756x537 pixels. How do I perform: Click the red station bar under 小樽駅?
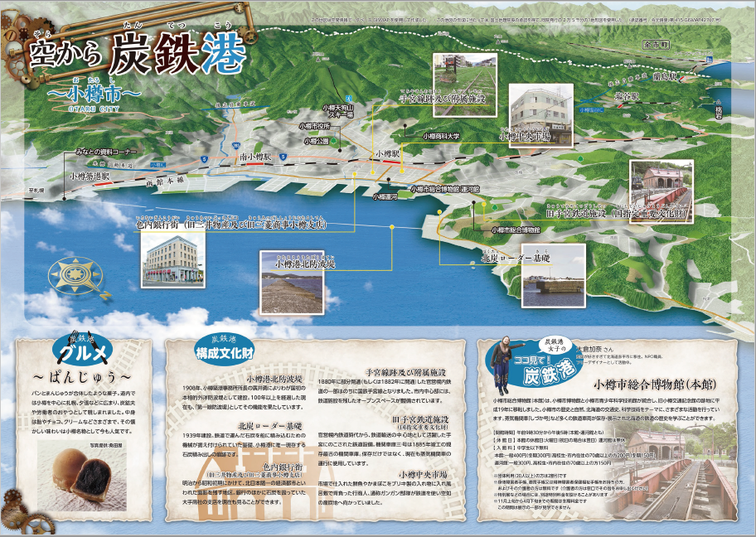[x=392, y=162]
